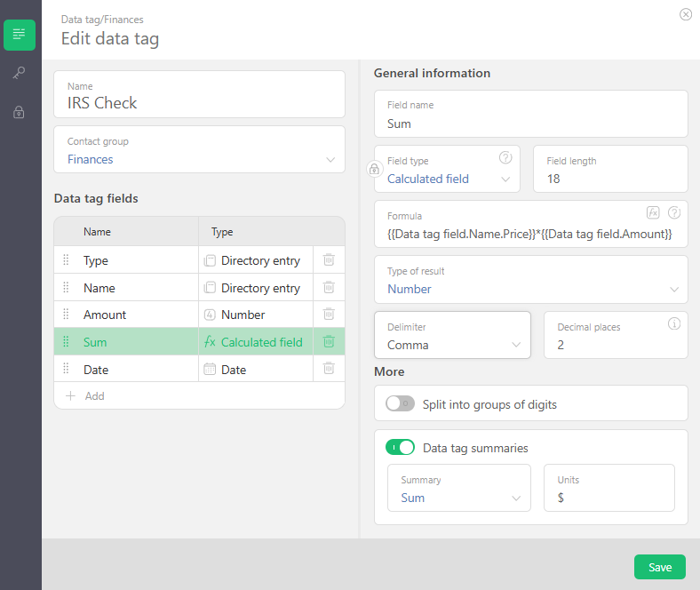The width and height of the screenshot is (700, 590).
Task: Save the data tag
Action: 659,567
